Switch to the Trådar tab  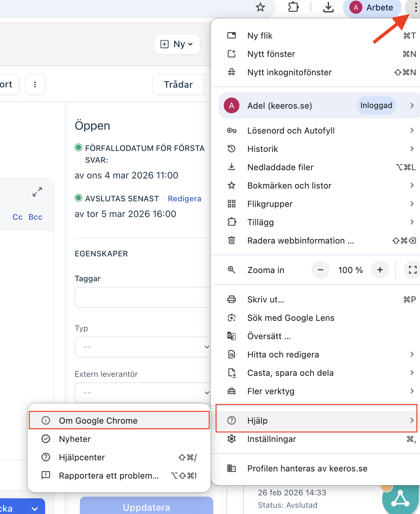coord(178,84)
